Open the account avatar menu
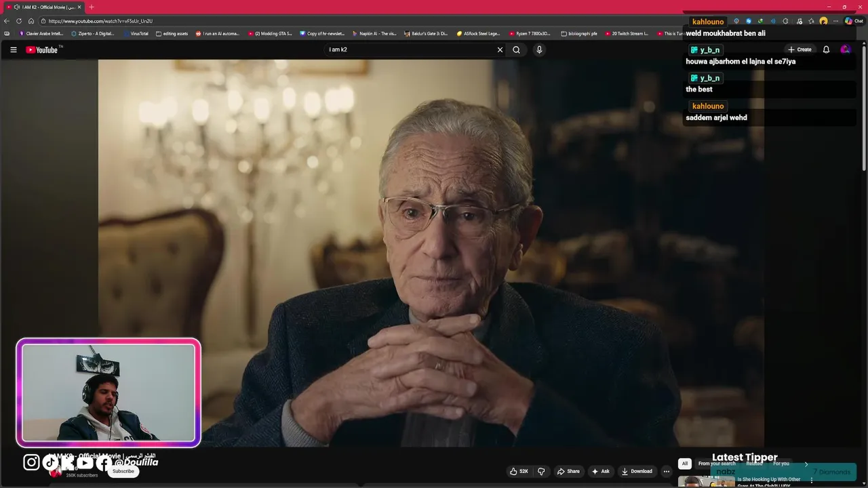This screenshot has width=868, height=488. pos(845,49)
